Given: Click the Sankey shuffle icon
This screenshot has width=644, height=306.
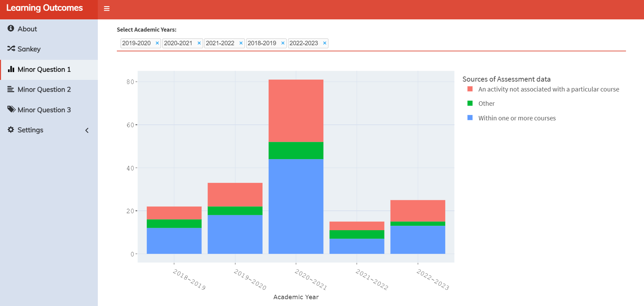Looking at the screenshot, I should [x=11, y=49].
